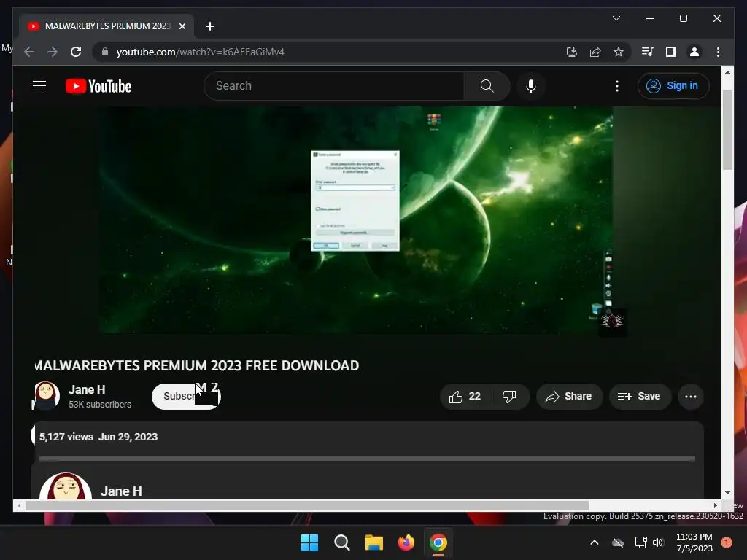This screenshot has height=560, width=747.
Task: Reload the YouTube page
Action: click(x=76, y=52)
